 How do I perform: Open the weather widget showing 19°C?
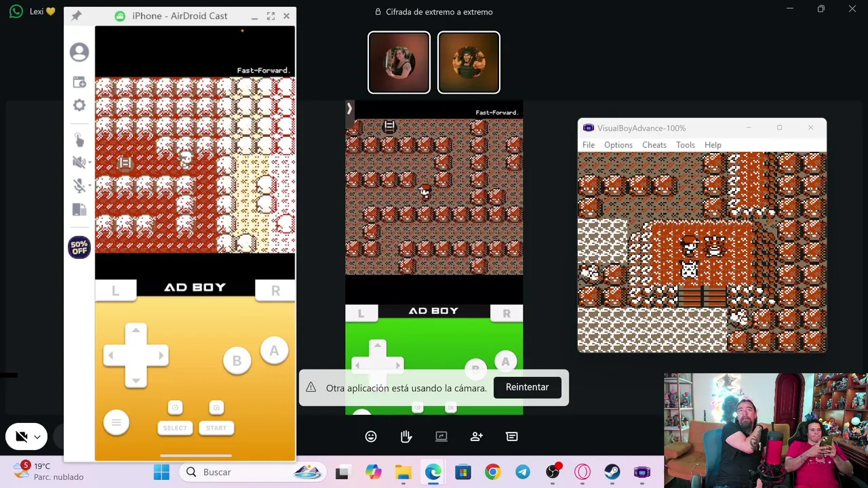pyautogui.click(x=47, y=472)
